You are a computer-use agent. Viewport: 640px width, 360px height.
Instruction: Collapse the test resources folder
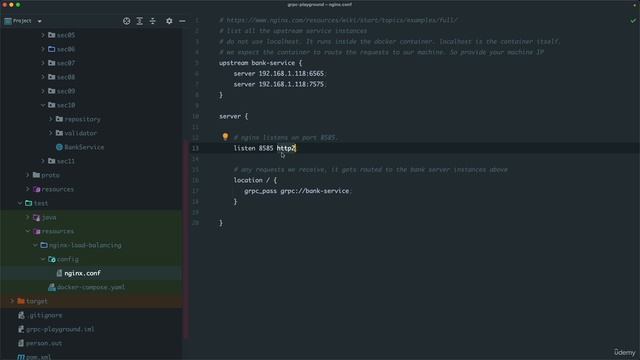(28, 231)
